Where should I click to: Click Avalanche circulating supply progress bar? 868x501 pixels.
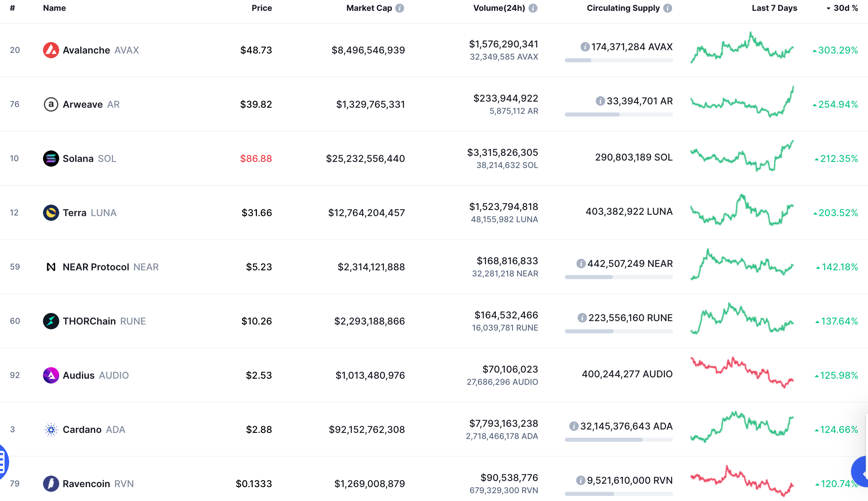point(618,61)
